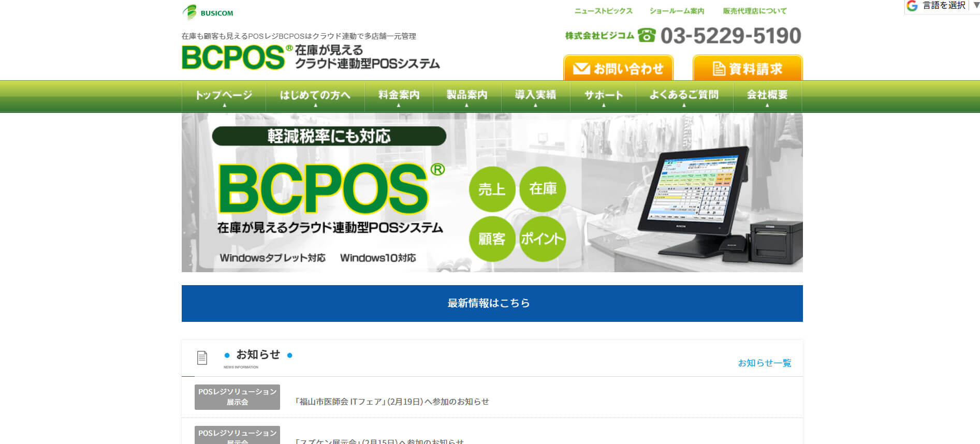Click the 在庫 green circle
The height and width of the screenshot is (444, 980).
point(543,189)
